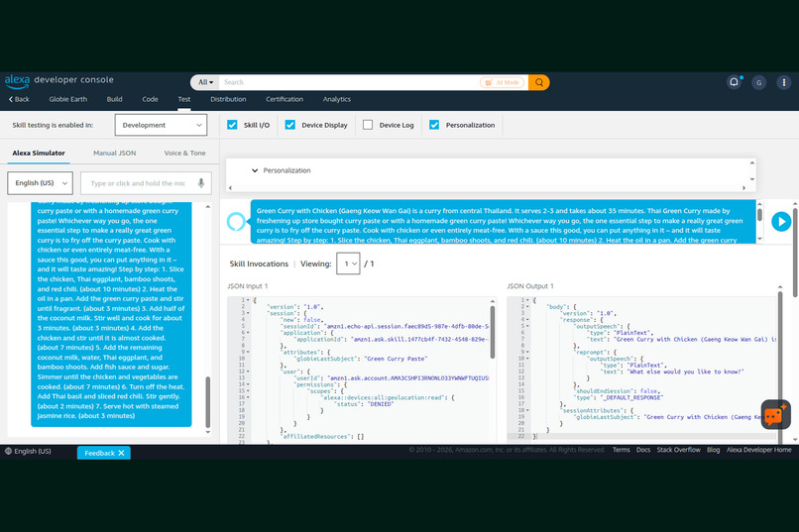Image resolution: width=799 pixels, height=532 pixels.
Task: Open the Viewing invocation number dropdown
Action: (x=348, y=264)
